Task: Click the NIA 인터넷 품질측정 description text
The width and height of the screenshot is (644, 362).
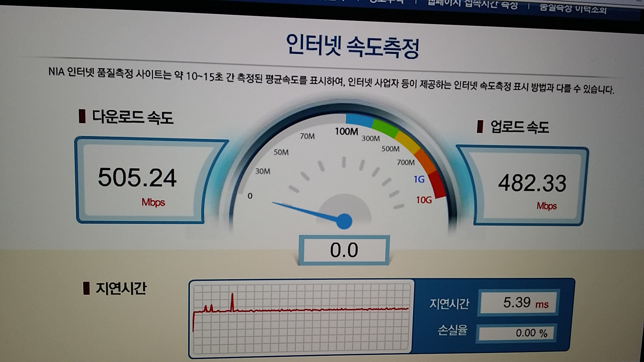Action: (x=331, y=80)
